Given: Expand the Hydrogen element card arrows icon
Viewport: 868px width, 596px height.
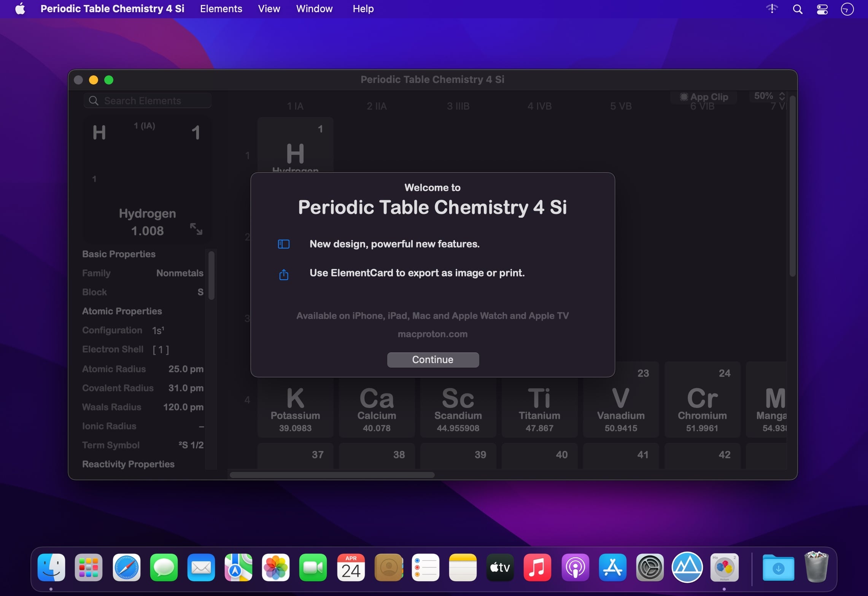Looking at the screenshot, I should click(196, 229).
